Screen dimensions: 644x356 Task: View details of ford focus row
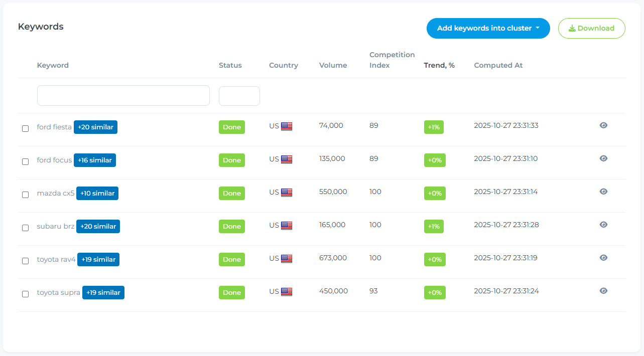[x=603, y=158]
